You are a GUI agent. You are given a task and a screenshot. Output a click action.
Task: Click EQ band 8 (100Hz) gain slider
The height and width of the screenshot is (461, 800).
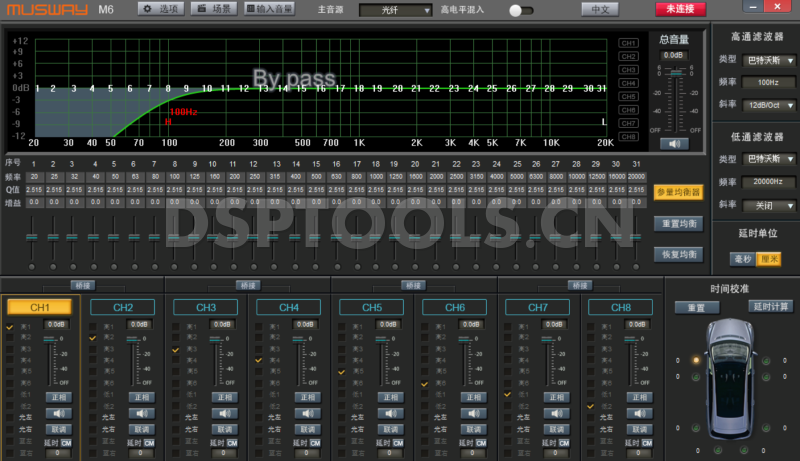(x=174, y=237)
